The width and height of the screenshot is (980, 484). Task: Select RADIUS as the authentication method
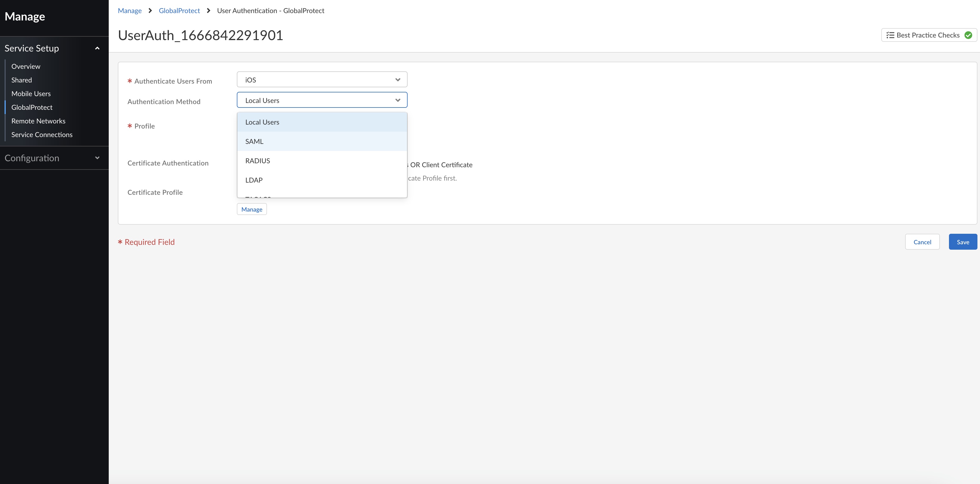click(258, 160)
